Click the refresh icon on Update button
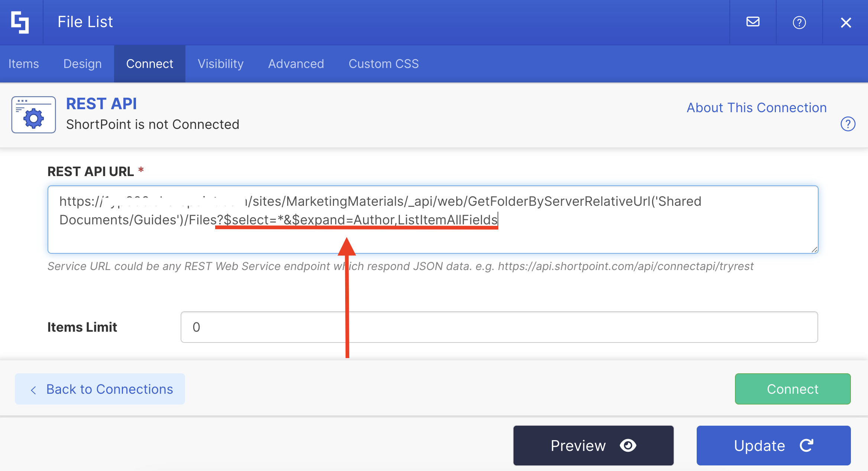Image resolution: width=868 pixels, height=471 pixels. point(807,445)
